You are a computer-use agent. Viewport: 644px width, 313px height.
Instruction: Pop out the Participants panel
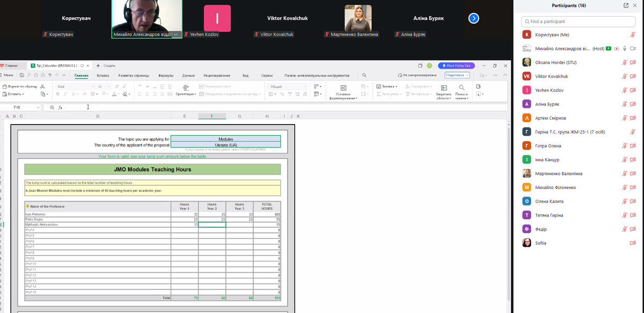pyautogui.click(x=626, y=5)
